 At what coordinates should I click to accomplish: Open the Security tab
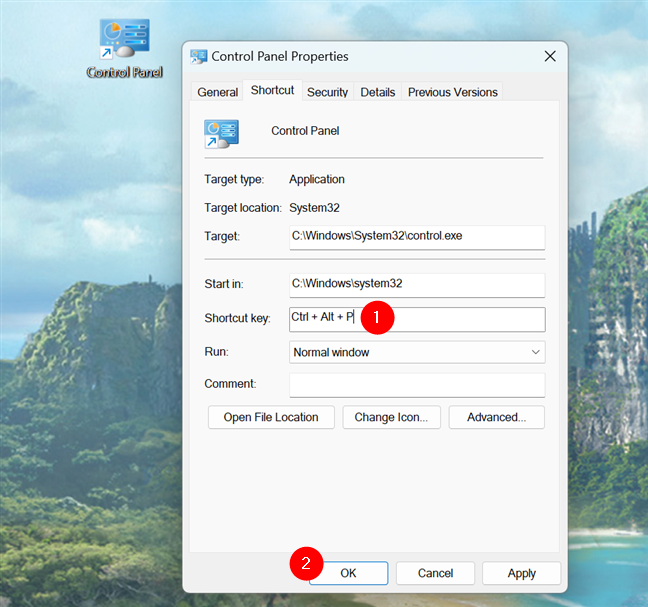point(327,92)
